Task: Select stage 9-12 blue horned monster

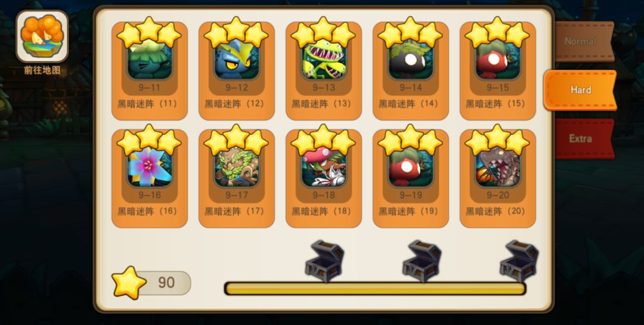Action: (237, 60)
